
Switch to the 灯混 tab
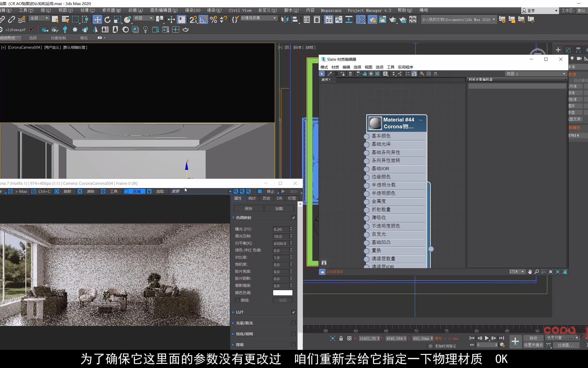(x=292, y=198)
